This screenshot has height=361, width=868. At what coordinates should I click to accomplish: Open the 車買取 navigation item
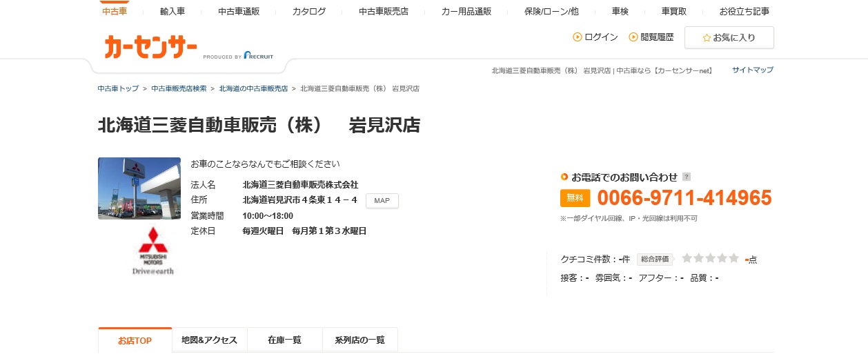[x=674, y=11]
